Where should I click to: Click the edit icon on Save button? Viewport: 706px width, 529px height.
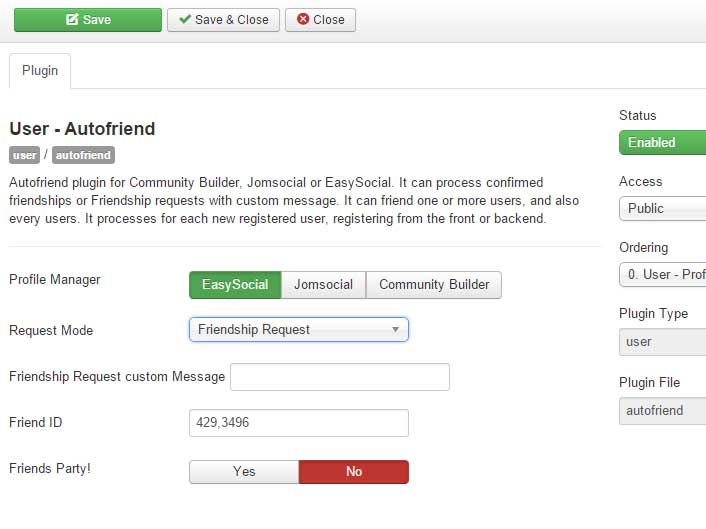(x=72, y=19)
